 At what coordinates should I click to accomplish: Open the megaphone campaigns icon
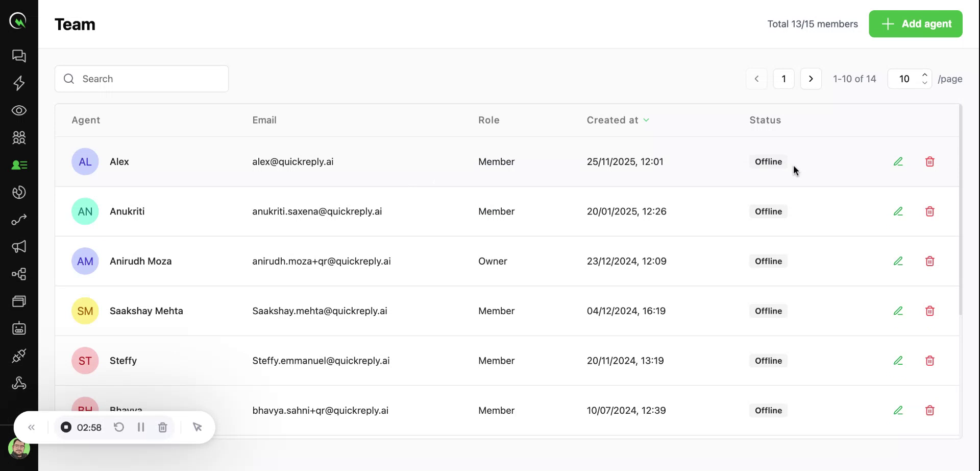[x=19, y=247]
